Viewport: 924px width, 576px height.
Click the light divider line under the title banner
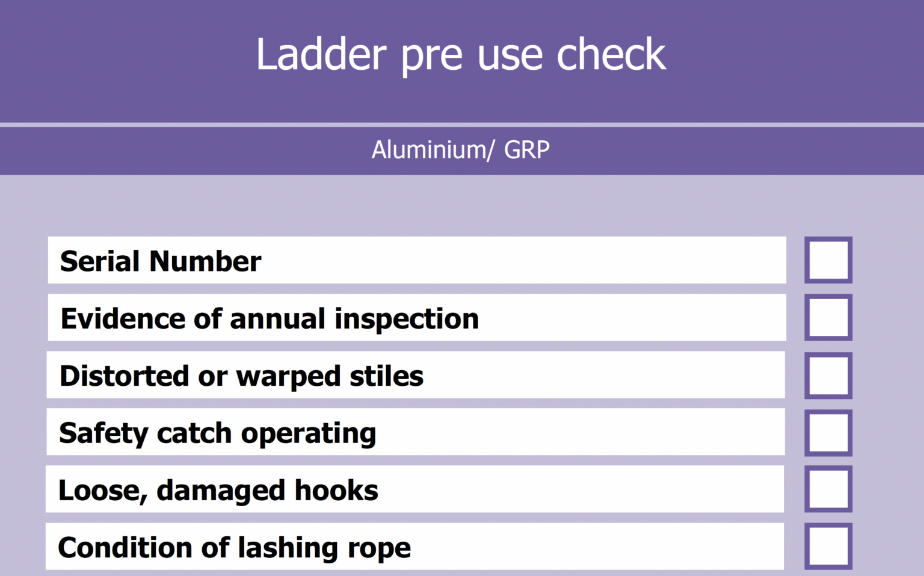[462, 125]
